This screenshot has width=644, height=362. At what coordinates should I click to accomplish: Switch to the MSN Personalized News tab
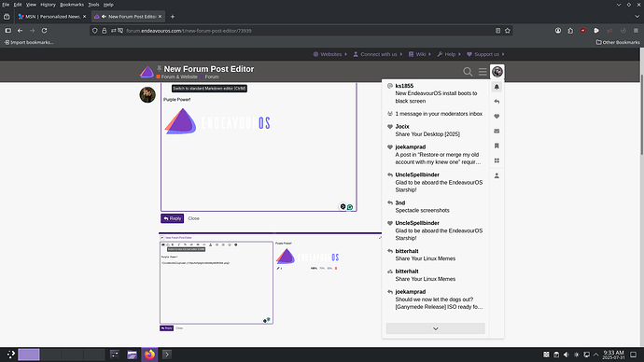pos(51,17)
